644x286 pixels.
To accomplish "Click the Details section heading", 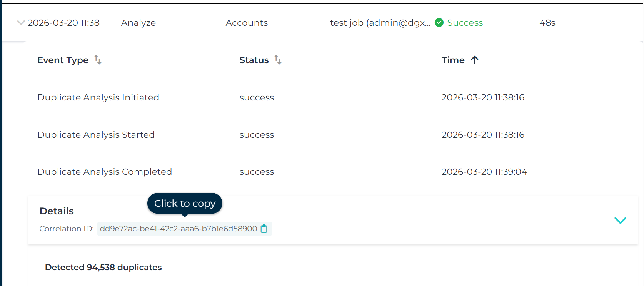I will click(x=57, y=211).
